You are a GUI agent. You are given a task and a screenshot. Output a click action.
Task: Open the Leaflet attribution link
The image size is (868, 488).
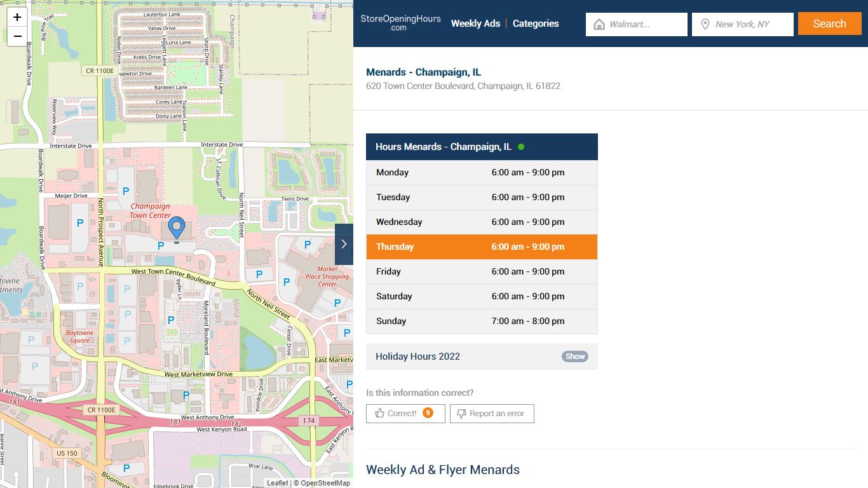coord(277,483)
